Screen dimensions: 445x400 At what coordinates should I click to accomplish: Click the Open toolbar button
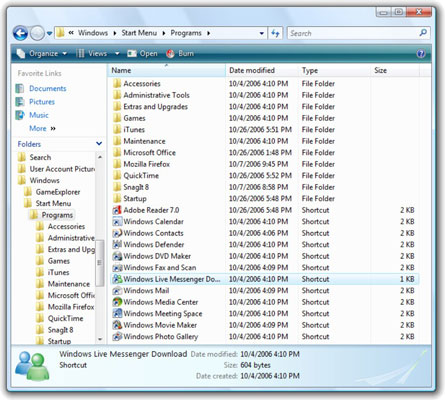142,53
